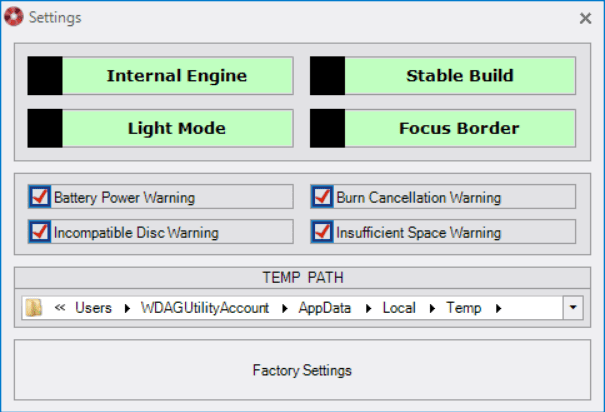Screen dimensions: 605x412
Task: Toggle the Stable Build switch
Action: 443,76
